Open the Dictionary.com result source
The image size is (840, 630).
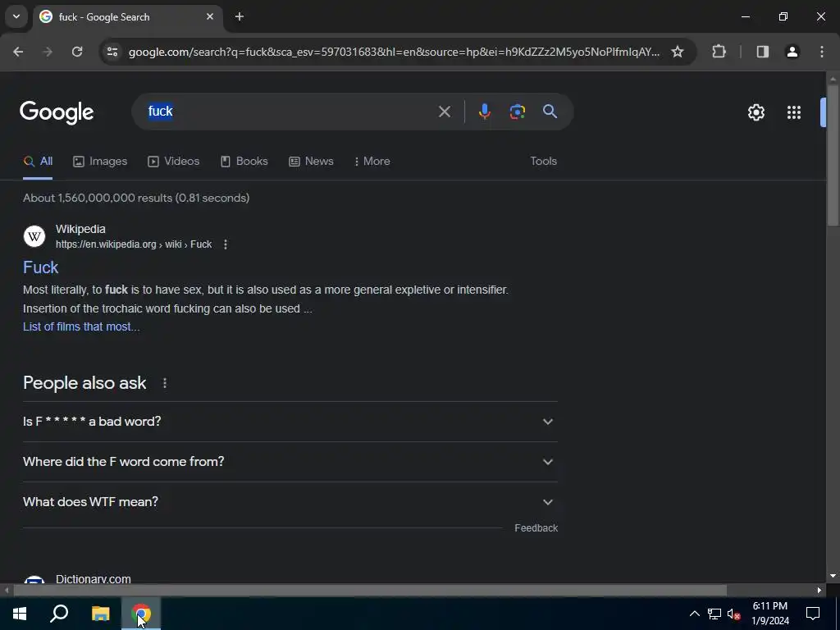(94, 579)
